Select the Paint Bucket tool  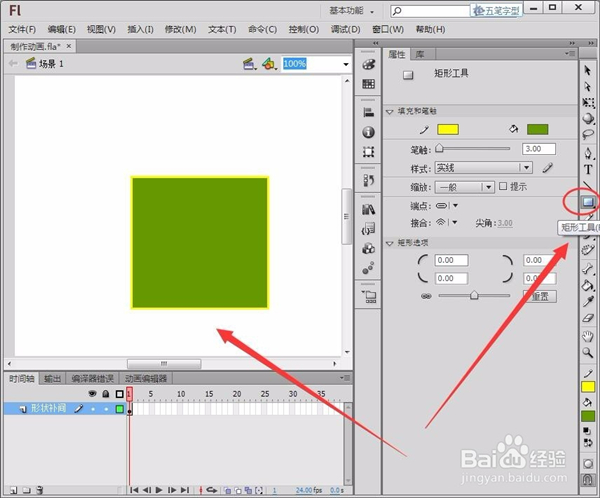(x=588, y=285)
